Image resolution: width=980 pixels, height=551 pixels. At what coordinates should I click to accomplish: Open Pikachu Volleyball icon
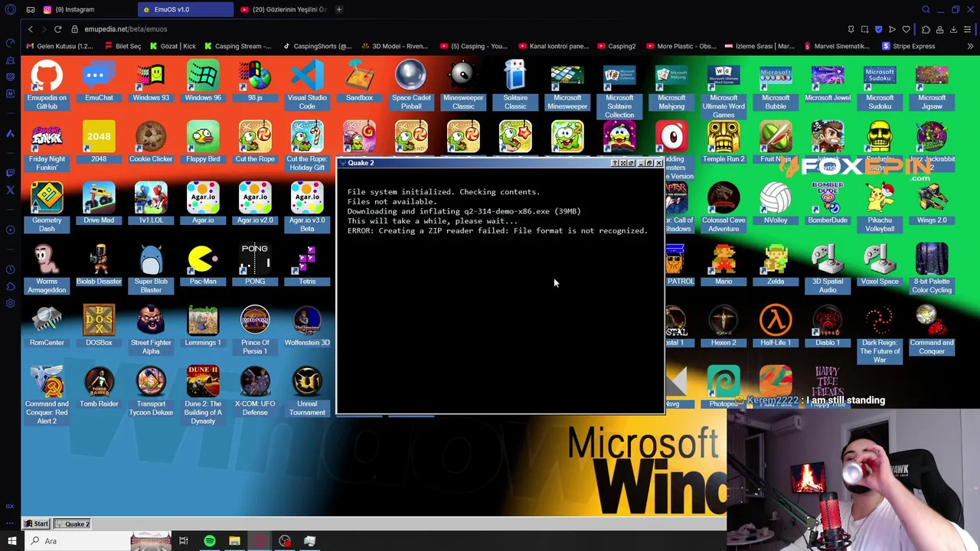coord(880,207)
